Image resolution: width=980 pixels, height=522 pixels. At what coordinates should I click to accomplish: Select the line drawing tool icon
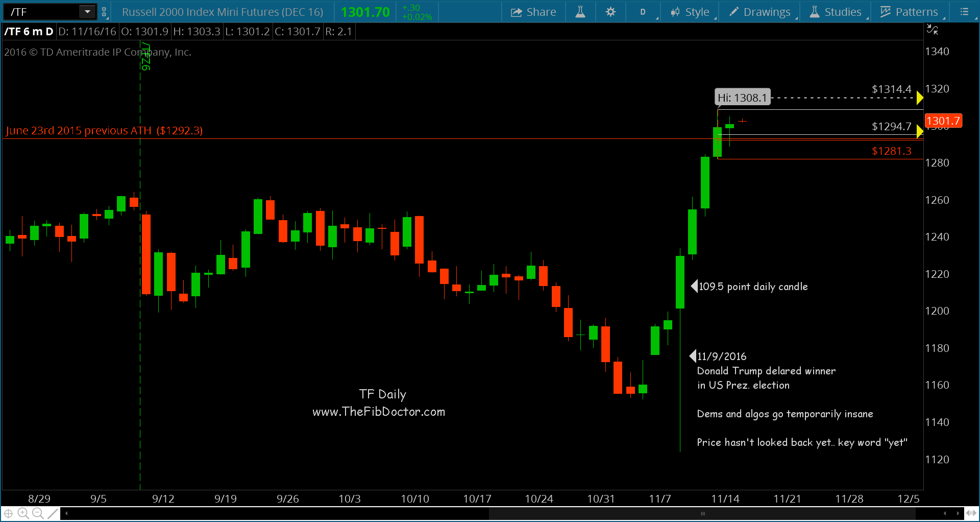(53, 513)
